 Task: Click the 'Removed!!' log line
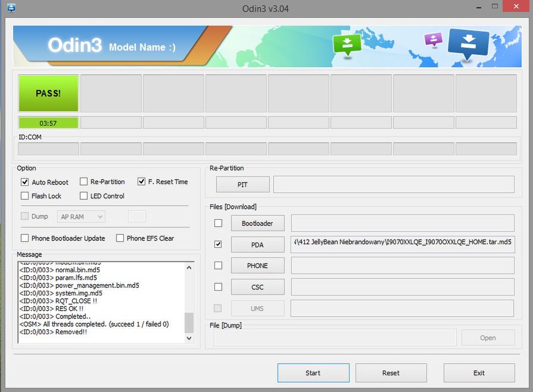pos(53,332)
